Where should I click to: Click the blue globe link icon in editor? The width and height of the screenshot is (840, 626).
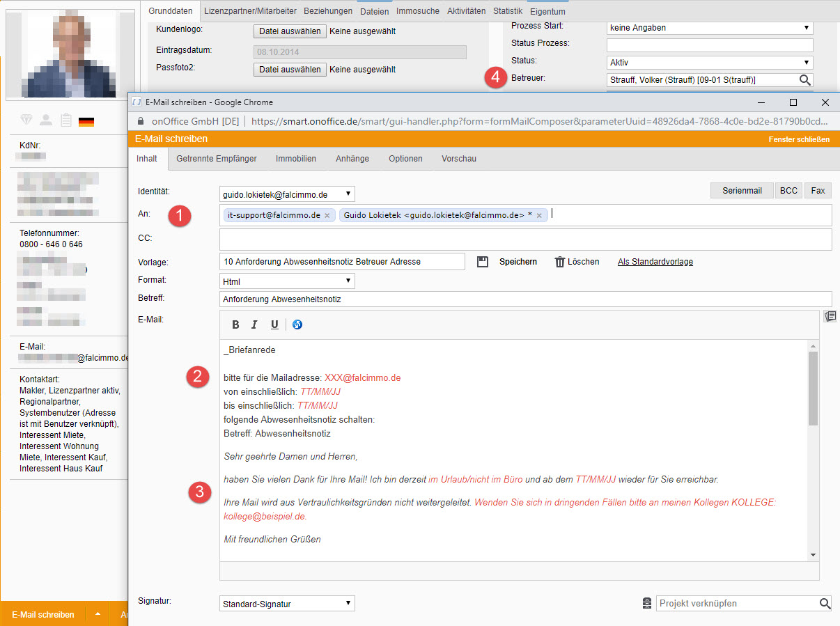[297, 324]
